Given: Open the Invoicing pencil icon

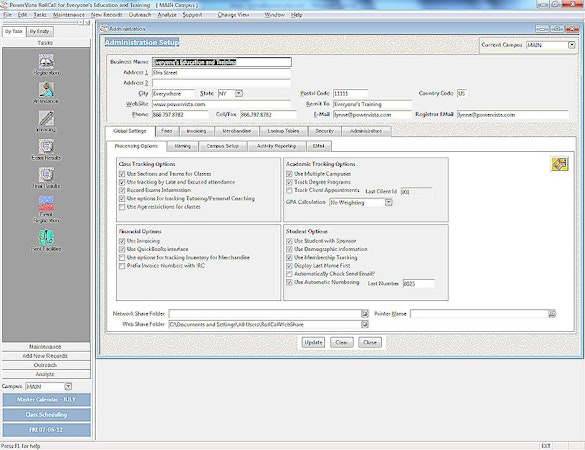Looking at the screenshot, I should tap(46, 118).
